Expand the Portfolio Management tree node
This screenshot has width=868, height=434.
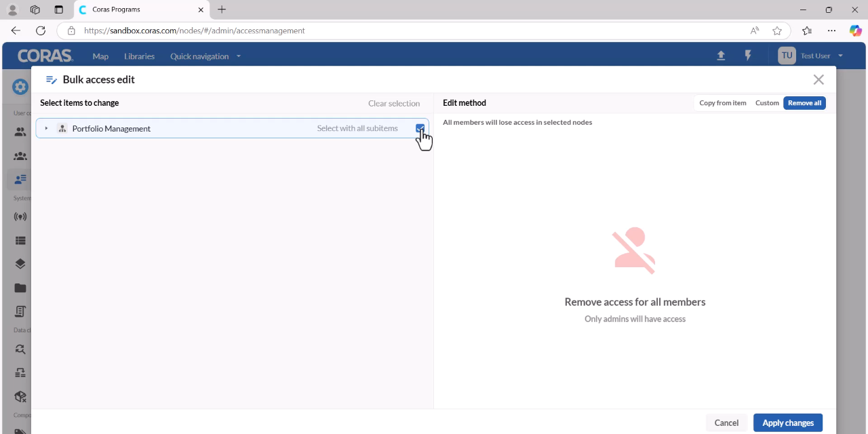click(x=46, y=128)
